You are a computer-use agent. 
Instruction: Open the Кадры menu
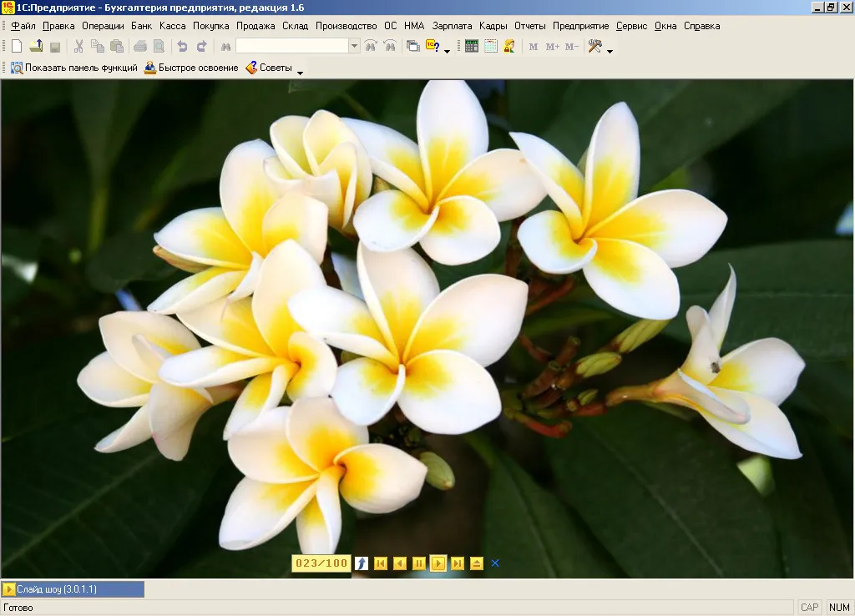pos(493,26)
